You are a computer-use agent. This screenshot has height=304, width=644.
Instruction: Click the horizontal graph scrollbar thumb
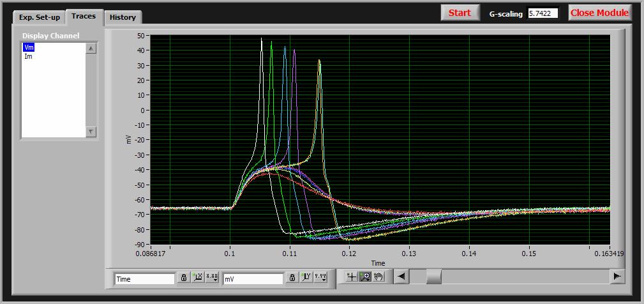click(x=433, y=276)
